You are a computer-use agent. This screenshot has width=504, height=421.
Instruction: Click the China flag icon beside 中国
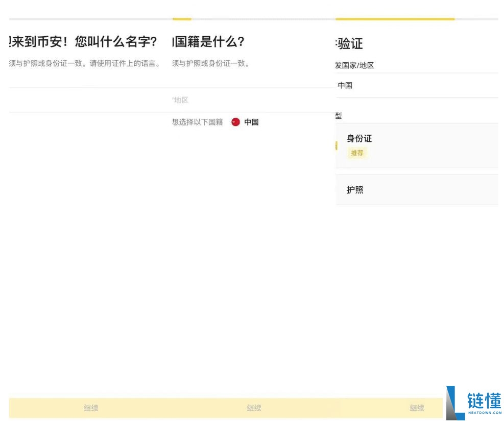pyautogui.click(x=235, y=122)
